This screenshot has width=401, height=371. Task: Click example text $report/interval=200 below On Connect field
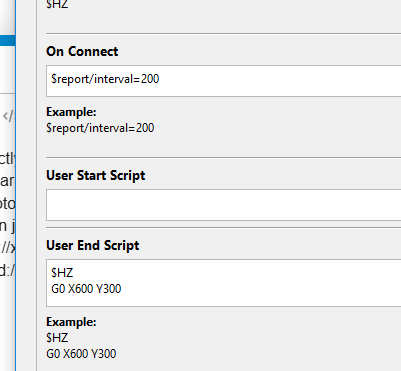[100, 128]
